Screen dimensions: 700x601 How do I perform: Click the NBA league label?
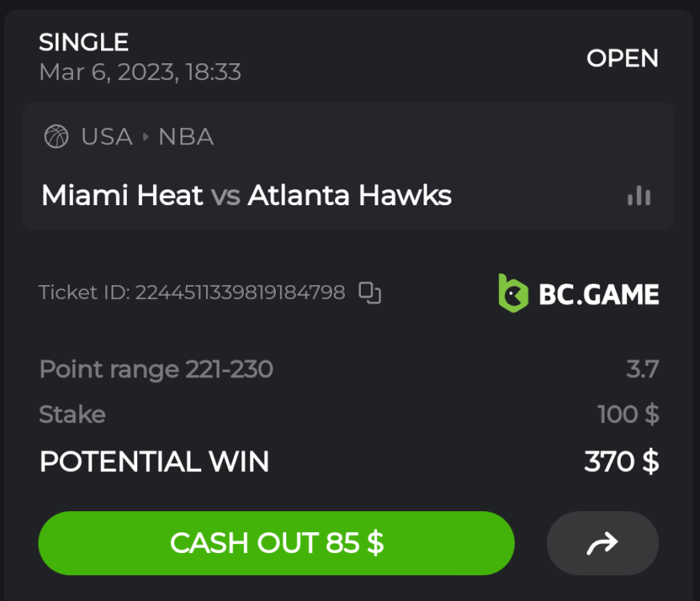(186, 136)
